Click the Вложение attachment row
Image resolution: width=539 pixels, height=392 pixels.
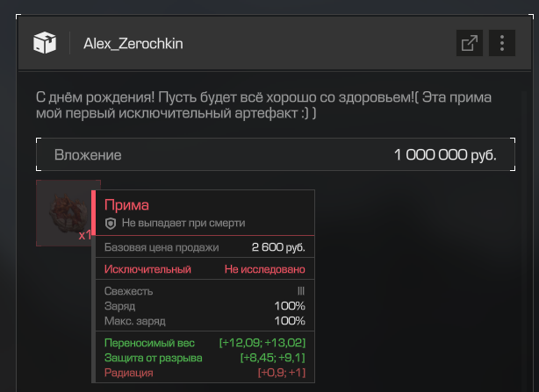point(276,154)
